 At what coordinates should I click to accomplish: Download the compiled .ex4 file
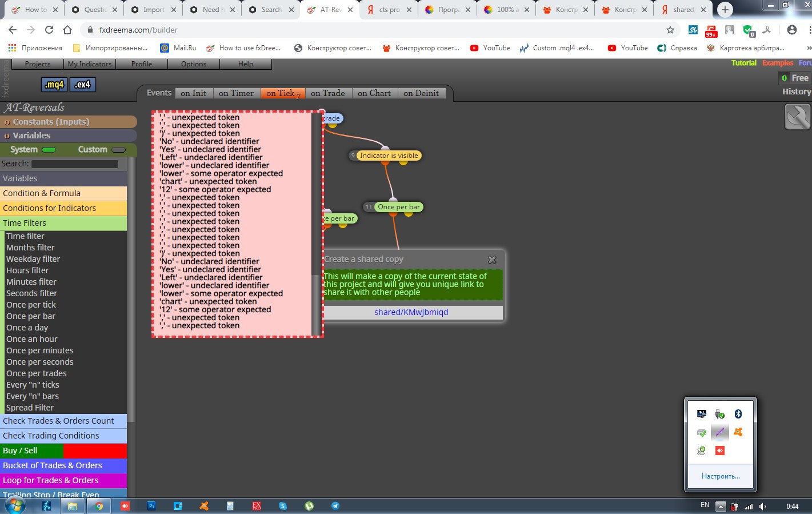click(82, 85)
